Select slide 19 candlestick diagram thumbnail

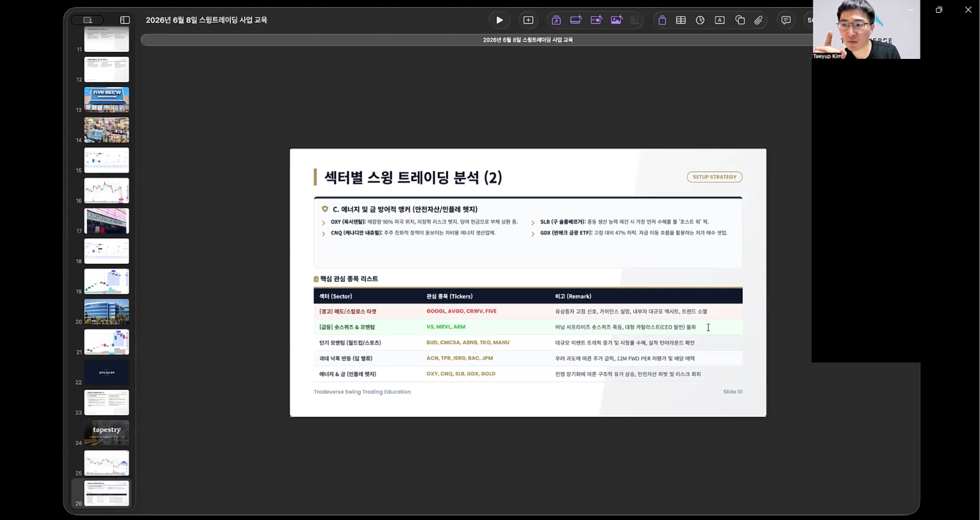pos(106,281)
